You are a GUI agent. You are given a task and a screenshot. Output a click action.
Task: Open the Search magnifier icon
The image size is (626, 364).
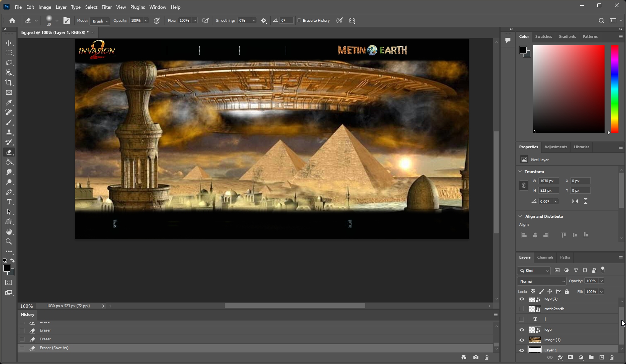coord(601,21)
